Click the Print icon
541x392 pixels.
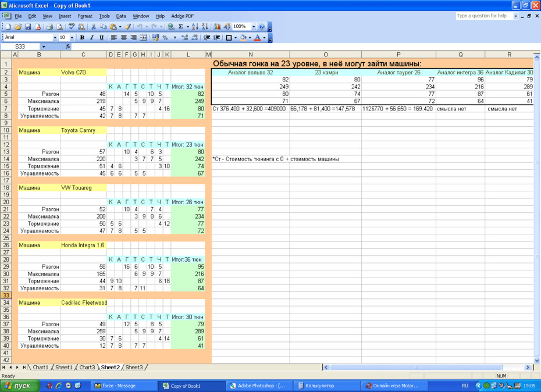[x=49, y=27]
